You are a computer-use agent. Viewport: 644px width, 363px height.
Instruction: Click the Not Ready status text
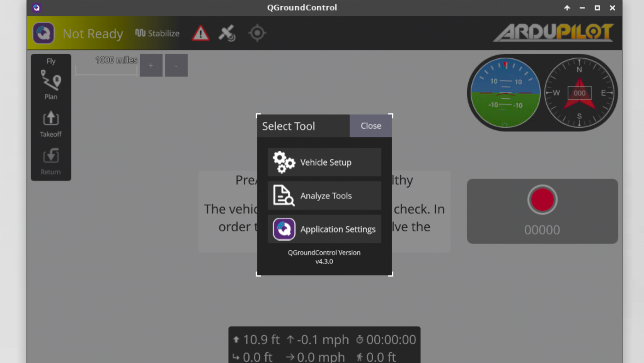pos(93,33)
